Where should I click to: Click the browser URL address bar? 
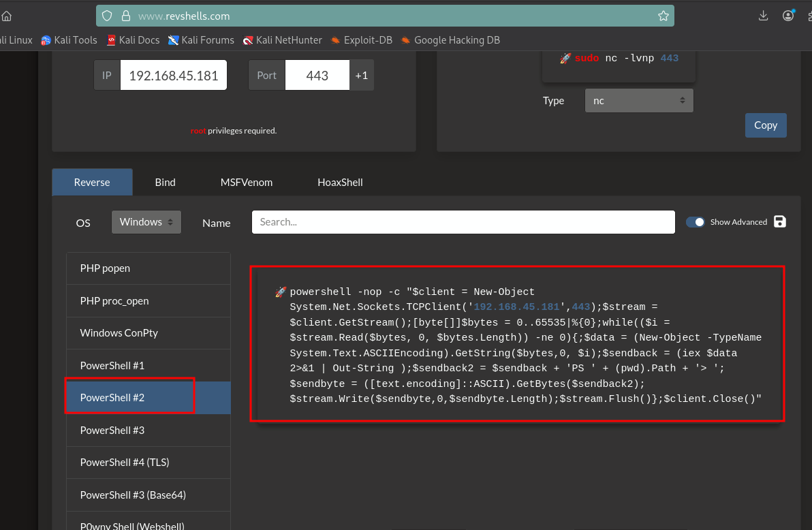pos(385,16)
